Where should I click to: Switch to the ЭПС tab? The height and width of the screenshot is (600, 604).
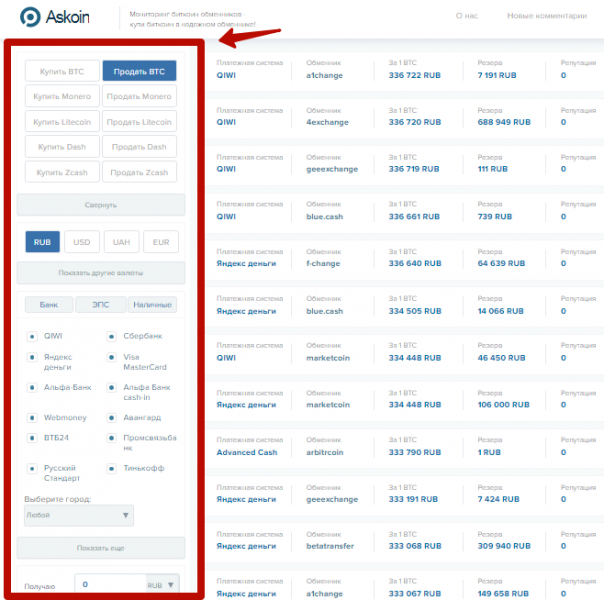pyautogui.click(x=101, y=305)
